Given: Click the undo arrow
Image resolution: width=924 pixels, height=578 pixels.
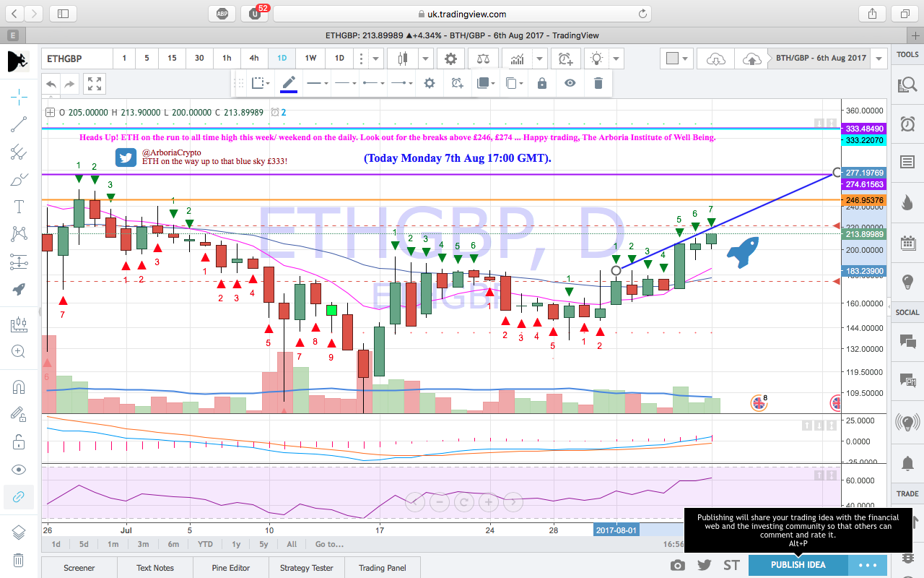Looking at the screenshot, I should 51,84.
